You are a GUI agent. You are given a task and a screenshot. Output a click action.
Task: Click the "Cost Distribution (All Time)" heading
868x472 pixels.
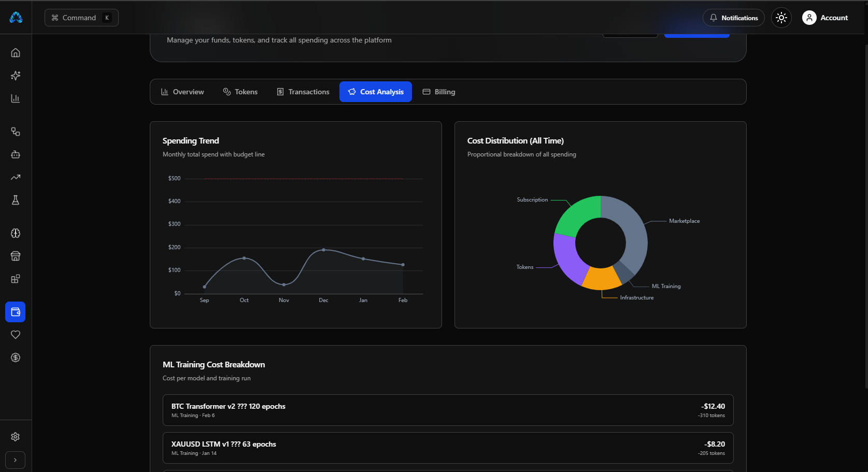[516, 141]
